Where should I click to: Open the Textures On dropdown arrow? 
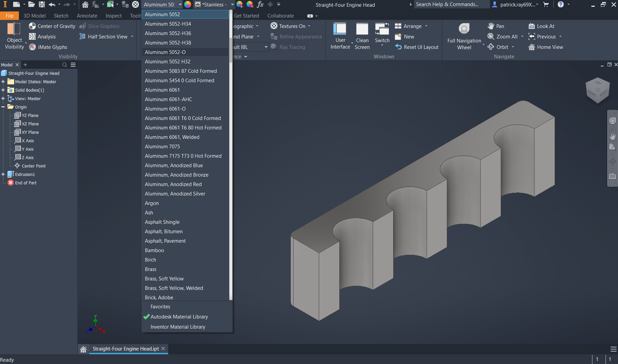309,26
